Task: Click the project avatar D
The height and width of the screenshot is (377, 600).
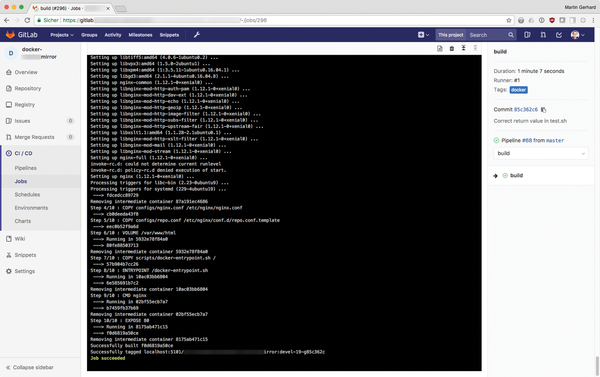Action: pos(11,53)
